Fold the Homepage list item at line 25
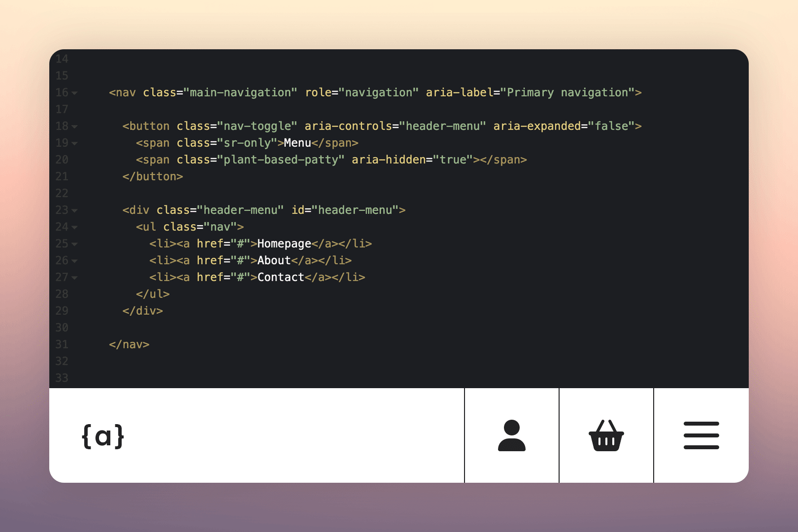Screen dimensions: 798x532 74,244
